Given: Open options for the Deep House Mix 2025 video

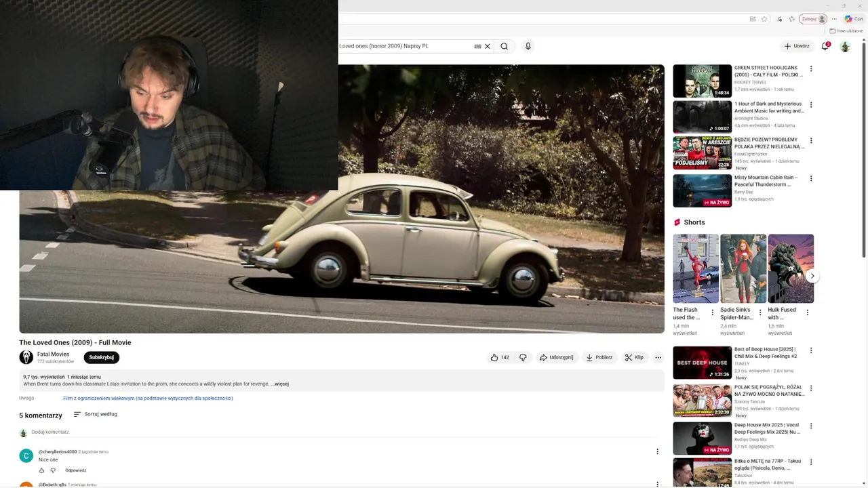Looking at the screenshot, I should (x=810, y=426).
